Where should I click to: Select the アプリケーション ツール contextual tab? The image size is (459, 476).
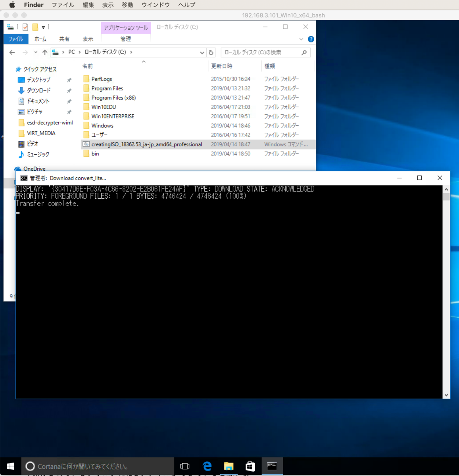126,27
